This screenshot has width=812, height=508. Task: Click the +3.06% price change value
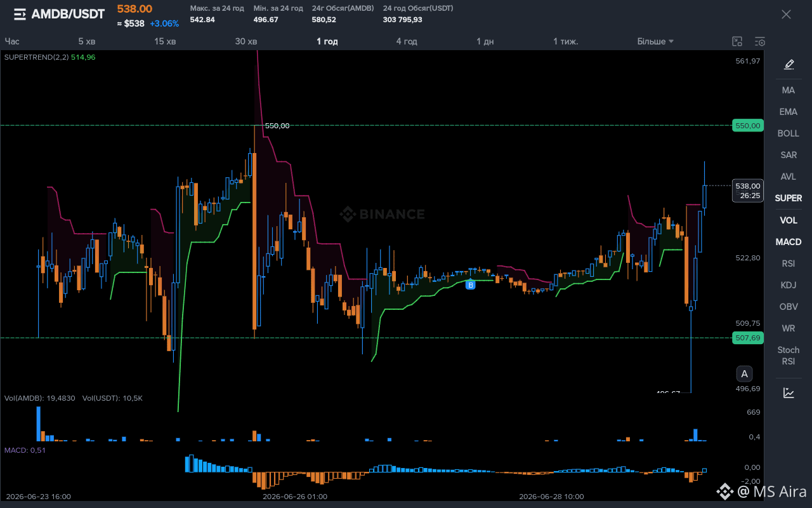point(164,23)
